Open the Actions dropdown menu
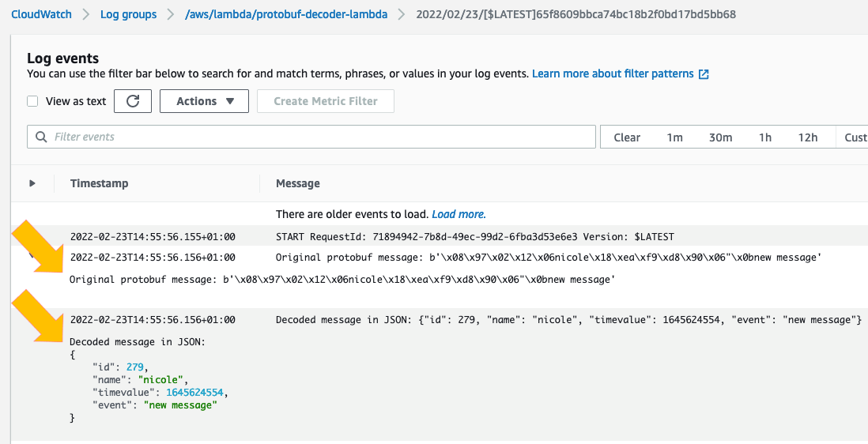 (204, 101)
